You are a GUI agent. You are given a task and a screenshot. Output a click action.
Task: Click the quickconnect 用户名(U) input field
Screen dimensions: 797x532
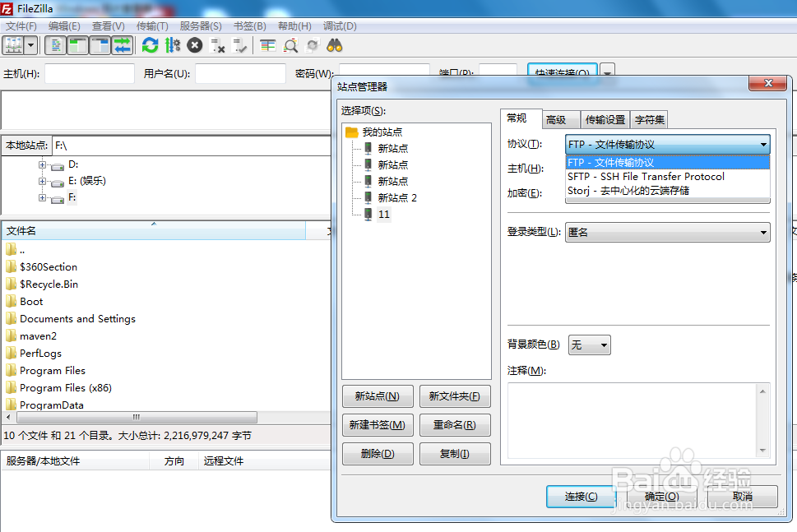(x=240, y=74)
